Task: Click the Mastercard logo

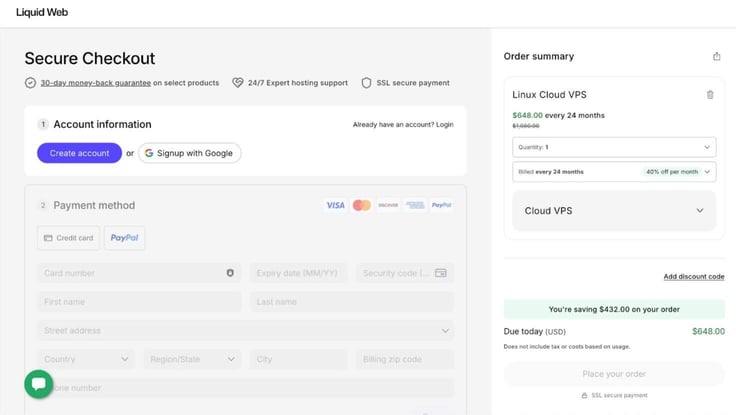Action: point(361,205)
